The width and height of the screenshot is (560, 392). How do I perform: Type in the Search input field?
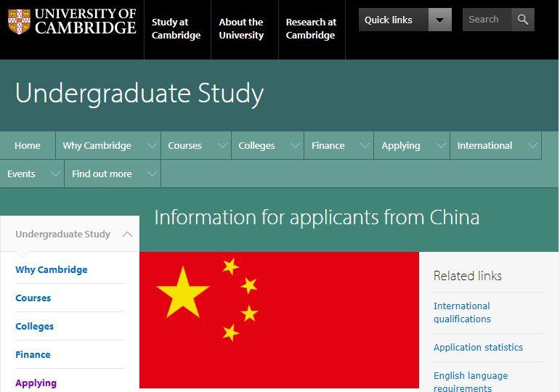coord(487,20)
